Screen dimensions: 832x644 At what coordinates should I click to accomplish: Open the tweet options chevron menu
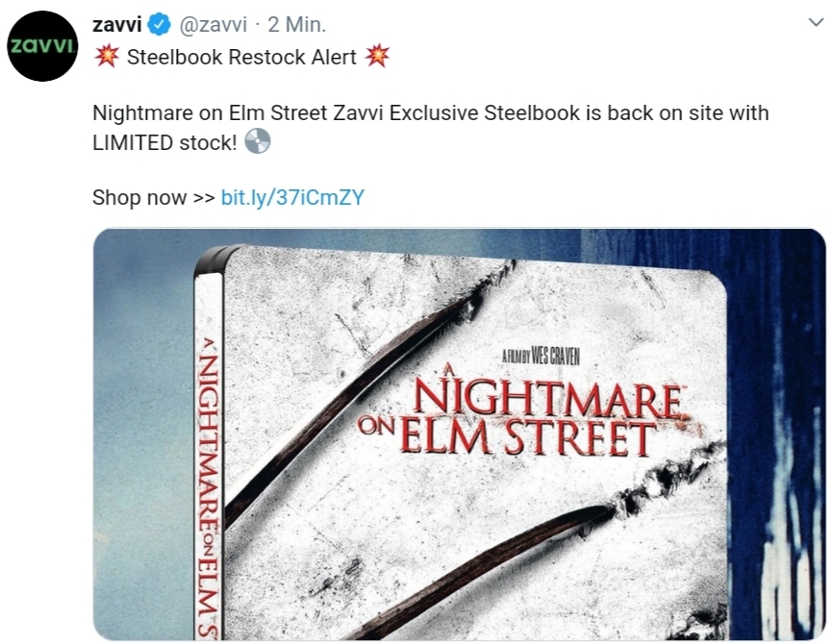pos(816,23)
